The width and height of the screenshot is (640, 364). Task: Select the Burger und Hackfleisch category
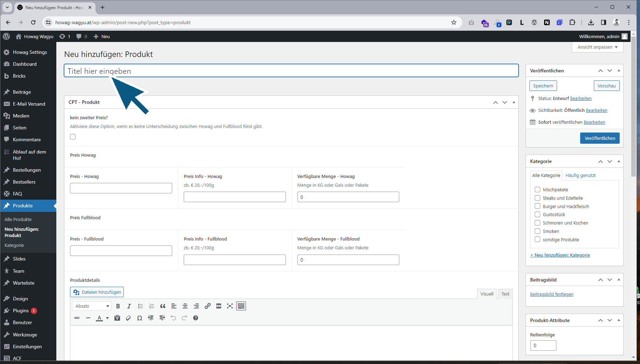click(537, 206)
